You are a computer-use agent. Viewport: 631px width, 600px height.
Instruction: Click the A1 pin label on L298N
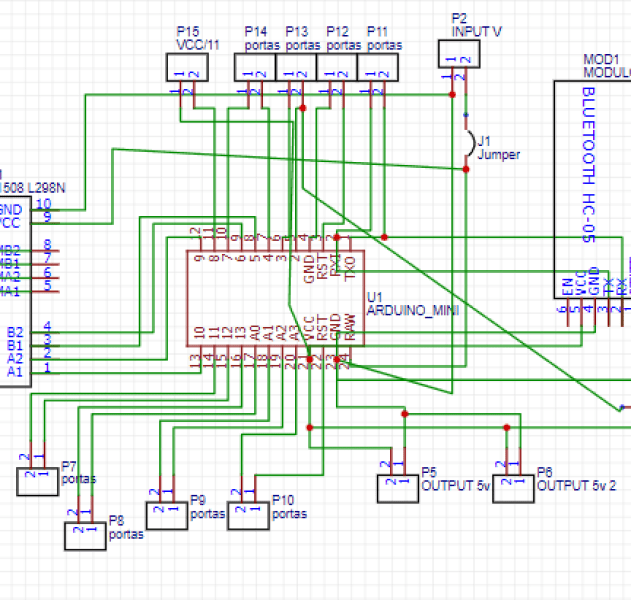[15, 372]
